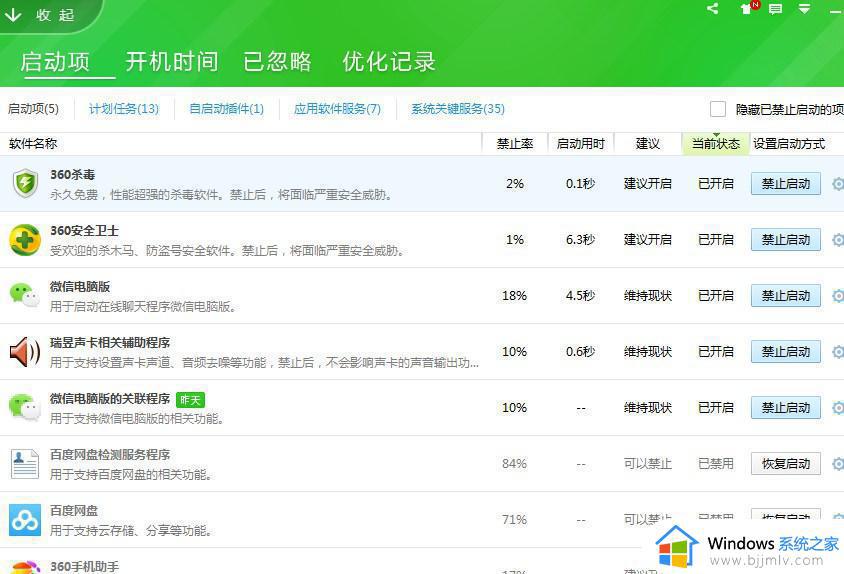Image resolution: width=844 pixels, height=574 pixels.
Task: Select the 百度网盘检测服务程序 name text
Action: tap(110, 454)
